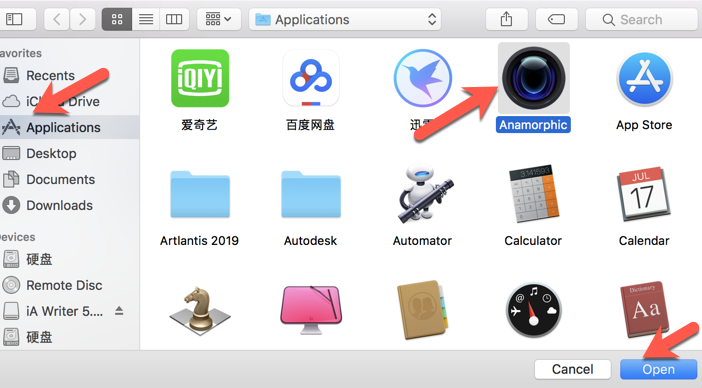Viewport: 702px width, 388px height.
Task: Select iCloud Drive in the sidebar
Action: point(69,101)
